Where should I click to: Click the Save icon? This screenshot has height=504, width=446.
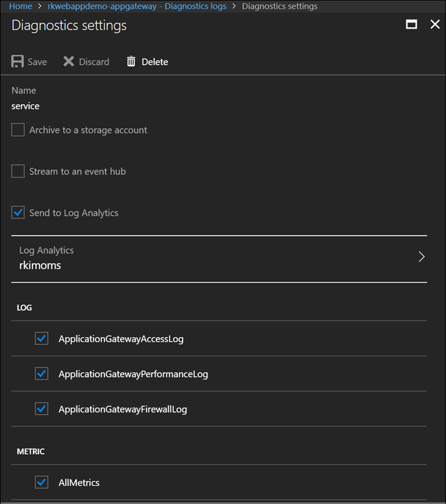[x=16, y=61]
